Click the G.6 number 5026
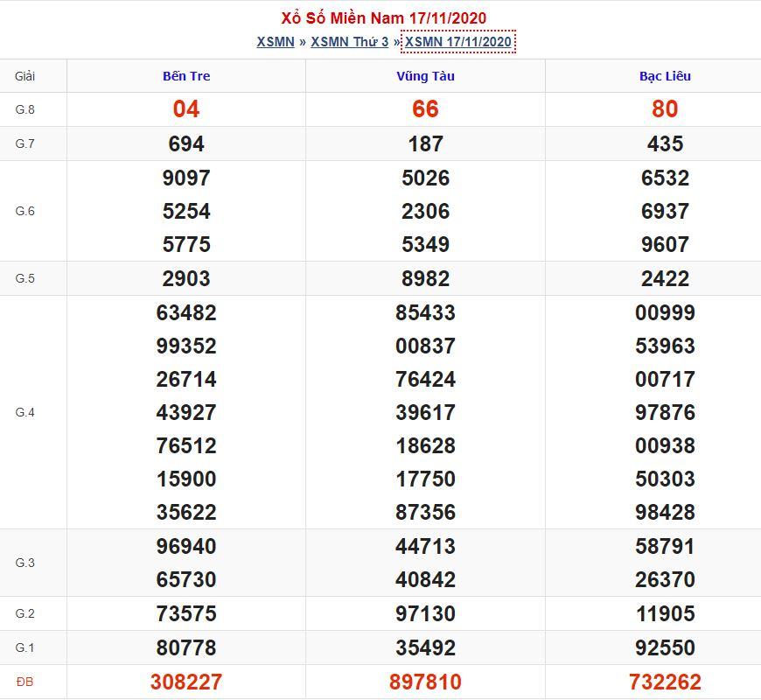The image size is (761, 700). pos(426,178)
